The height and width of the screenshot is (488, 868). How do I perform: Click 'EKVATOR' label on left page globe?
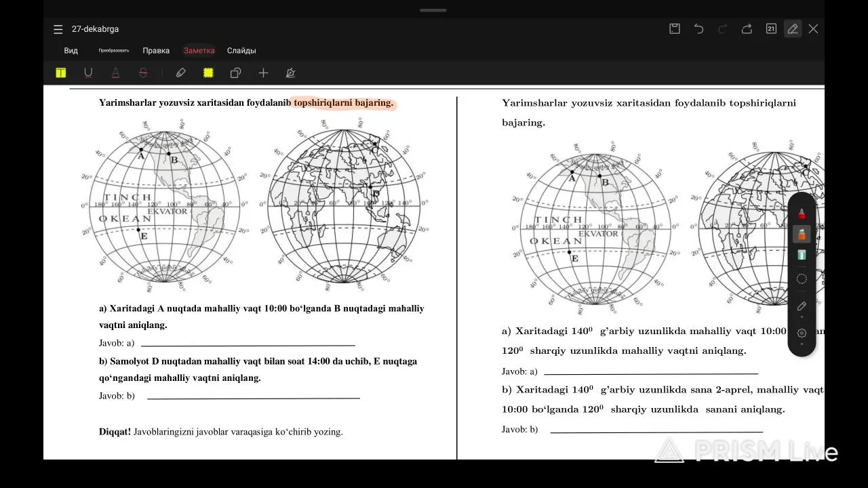click(x=167, y=211)
